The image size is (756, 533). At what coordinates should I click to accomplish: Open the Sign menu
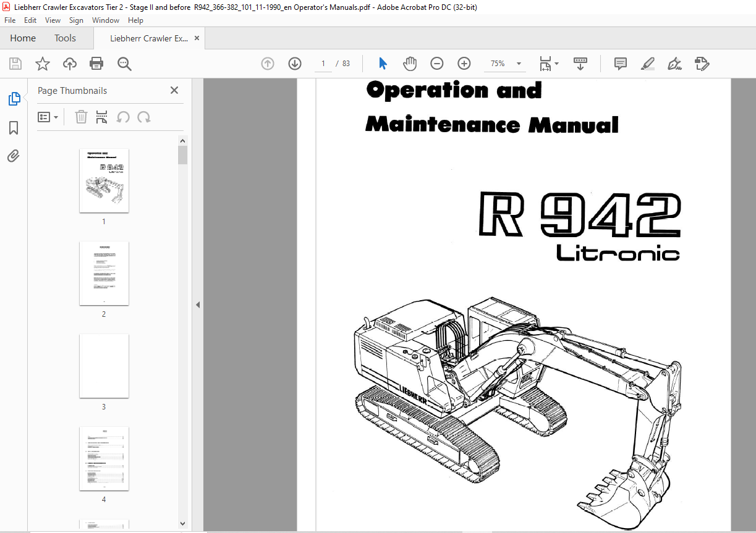[x=77, y=20]
